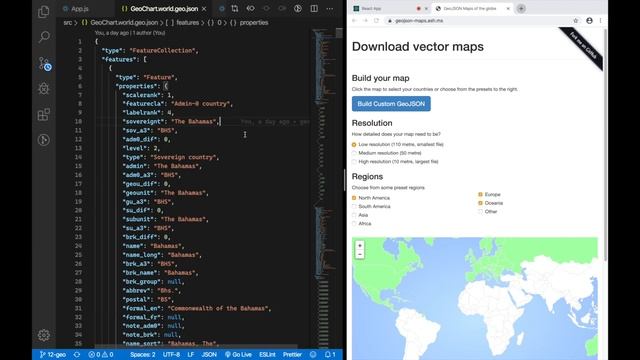Reload the browser page
Screen dimensions: 640x360
tap(376, 20)
